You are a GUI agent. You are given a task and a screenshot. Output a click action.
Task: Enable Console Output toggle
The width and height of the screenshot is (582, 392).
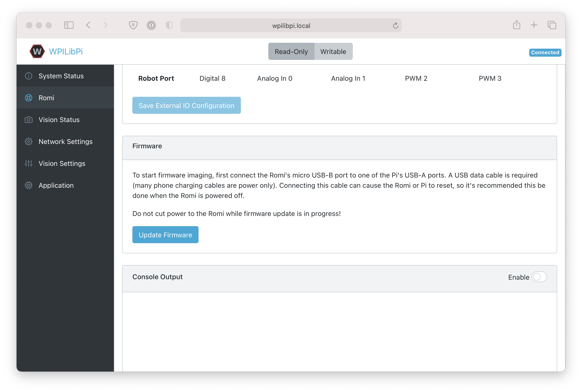pos(539,276)
